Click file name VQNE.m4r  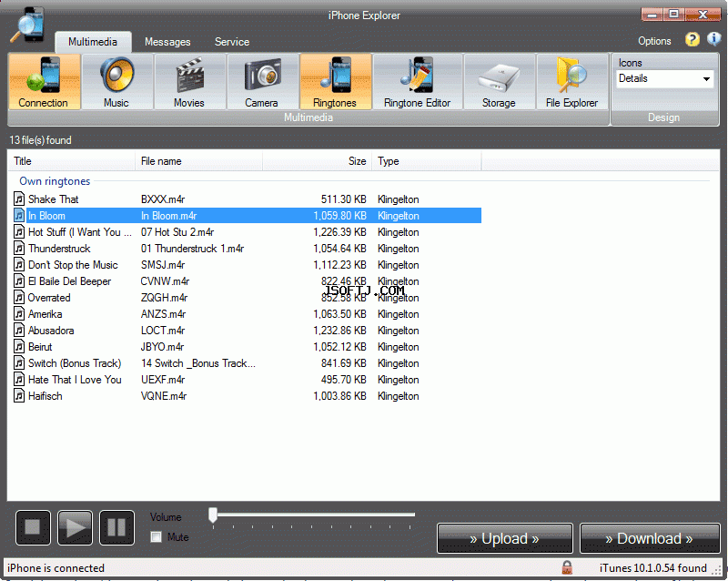coord(164,396)
